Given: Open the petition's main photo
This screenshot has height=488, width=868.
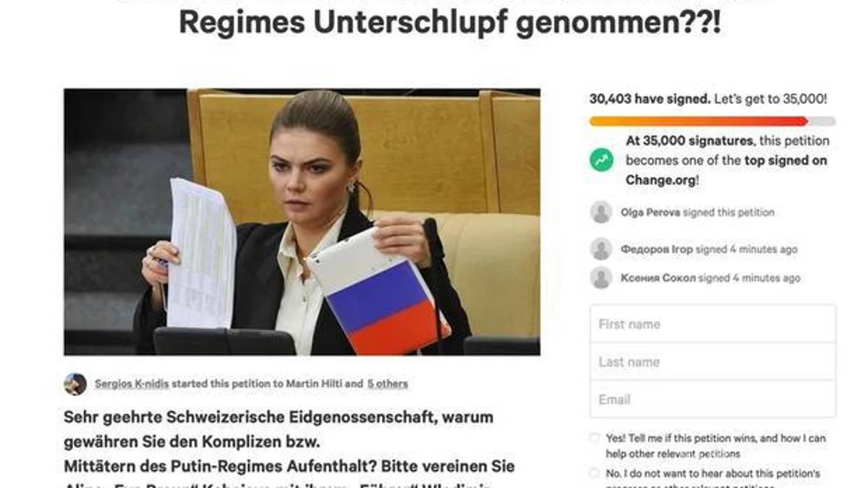Looking at the screenshot, I should (x=302, y=222).
